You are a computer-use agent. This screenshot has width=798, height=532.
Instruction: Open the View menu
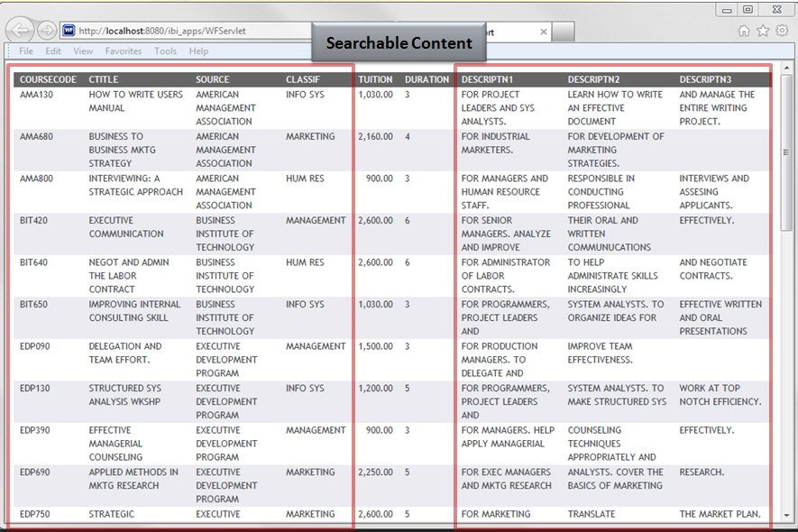83,51
